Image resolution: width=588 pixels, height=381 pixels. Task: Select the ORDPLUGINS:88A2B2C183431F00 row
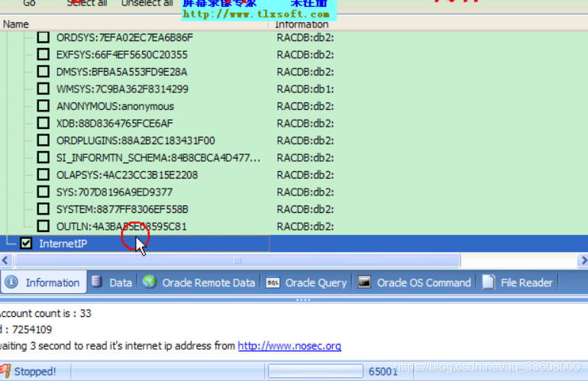[136, 140]
